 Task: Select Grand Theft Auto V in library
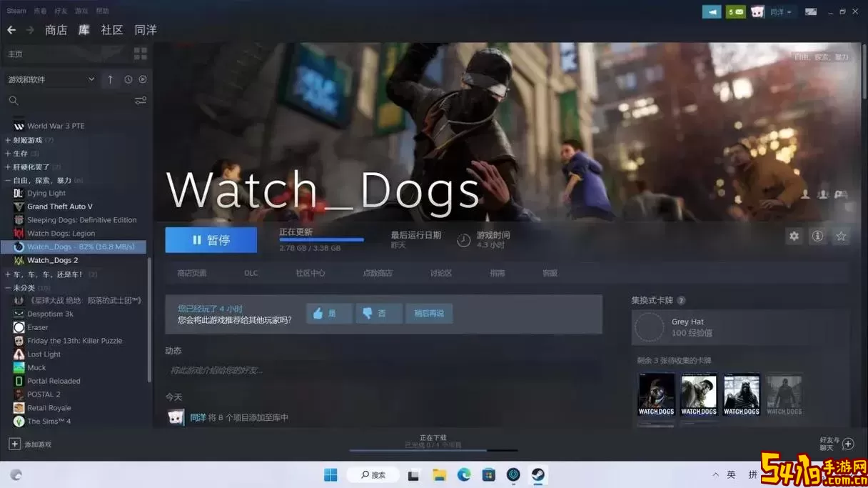60,206
